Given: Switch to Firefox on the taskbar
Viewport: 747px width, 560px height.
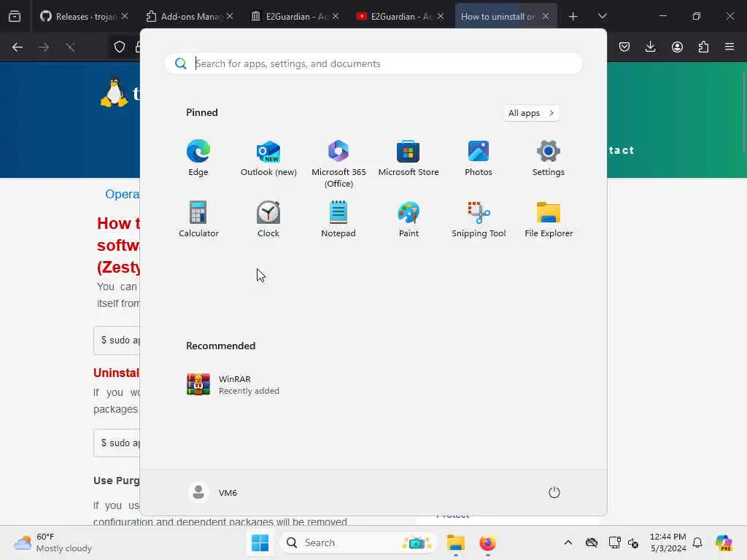Looking at the screenshot, I should (x=487, y=542).
